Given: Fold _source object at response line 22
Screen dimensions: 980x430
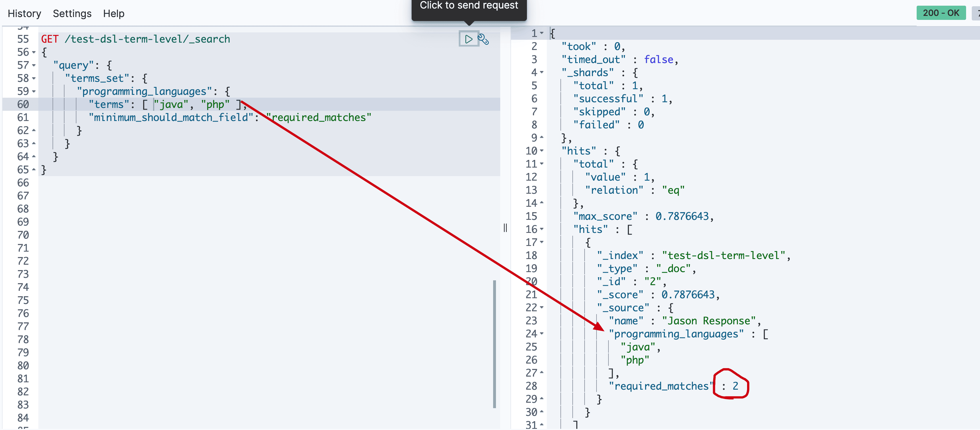Looking at the screenshot, I should pos(542,308).
